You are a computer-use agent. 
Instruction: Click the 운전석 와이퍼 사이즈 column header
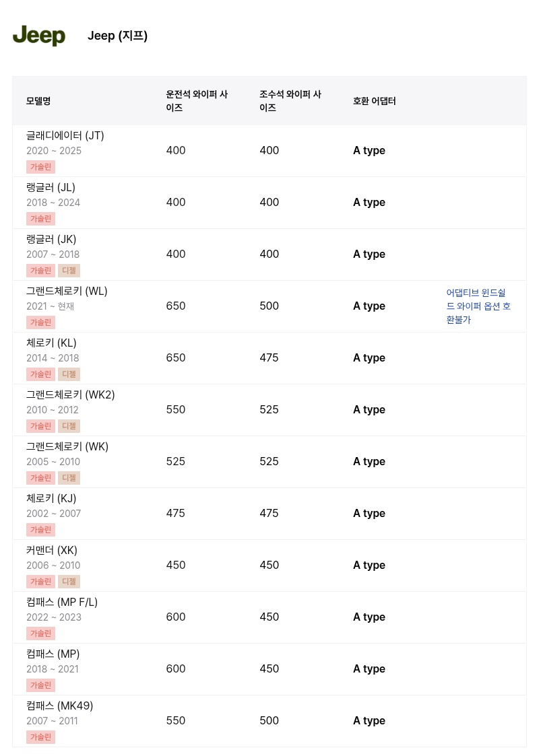[197, 101]
